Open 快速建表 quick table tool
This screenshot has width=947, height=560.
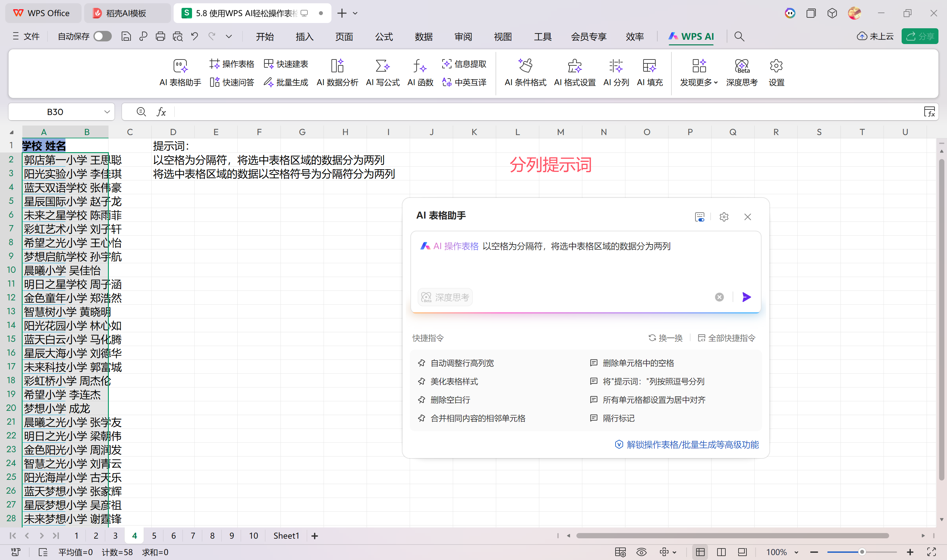(286, 64)
